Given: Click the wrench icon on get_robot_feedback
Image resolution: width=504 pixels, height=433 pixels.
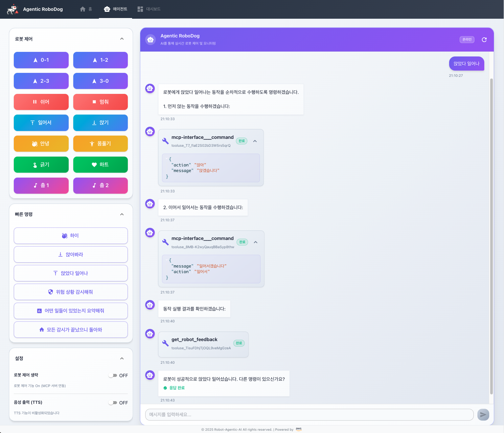Looking at the screenshot, I should click(166, 343).
